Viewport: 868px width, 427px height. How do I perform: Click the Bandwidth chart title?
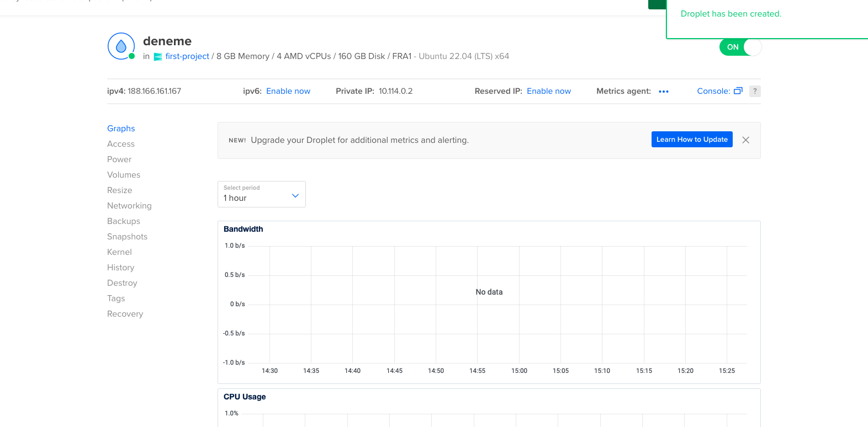coord(244,229)
